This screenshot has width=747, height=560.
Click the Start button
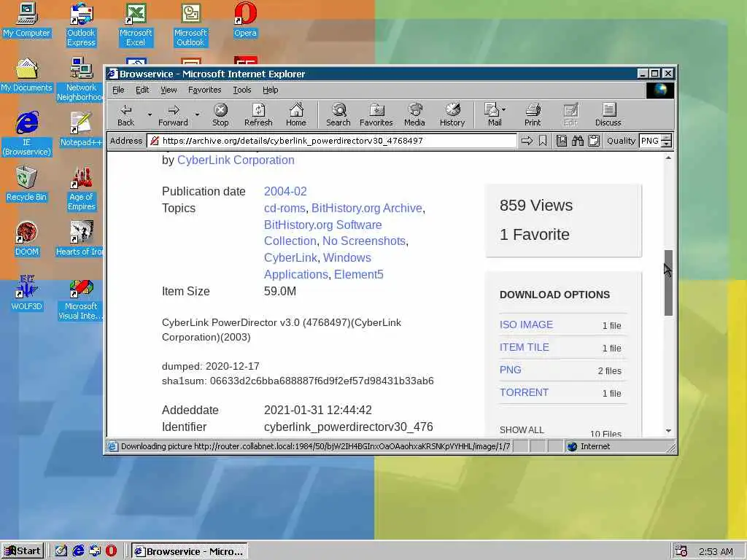point(23,551)
